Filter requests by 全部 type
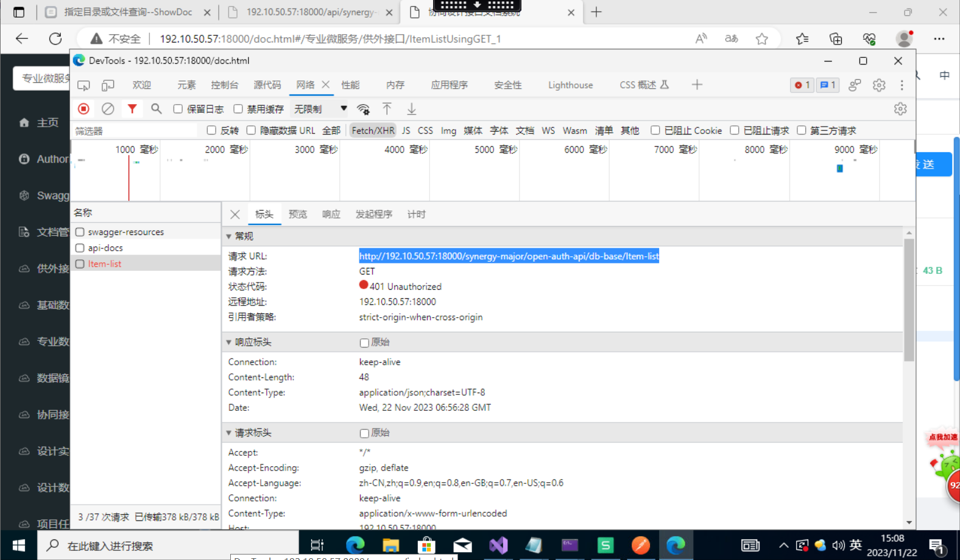This screenshot has width=960, height=560. click(x=331, y=130)
